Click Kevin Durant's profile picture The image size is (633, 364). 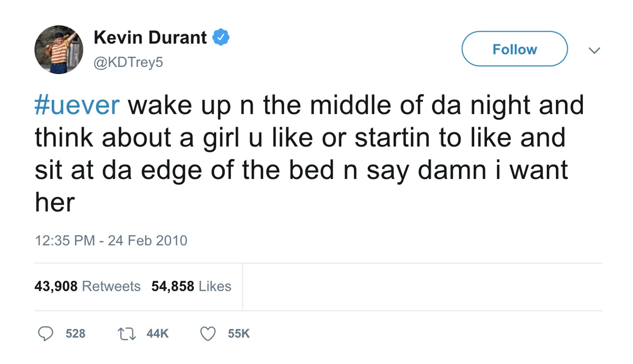click(59, 50)
